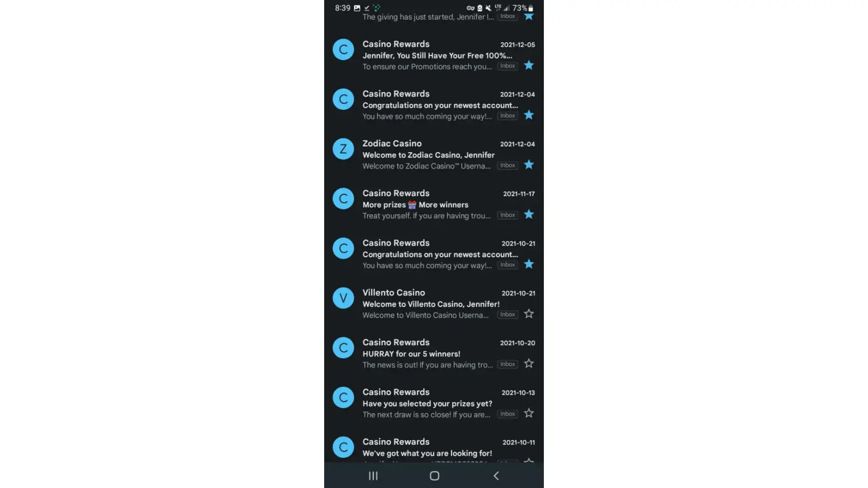
Task: Select the C avatar of the 2021-10-11 email
Action: (343, 447)
